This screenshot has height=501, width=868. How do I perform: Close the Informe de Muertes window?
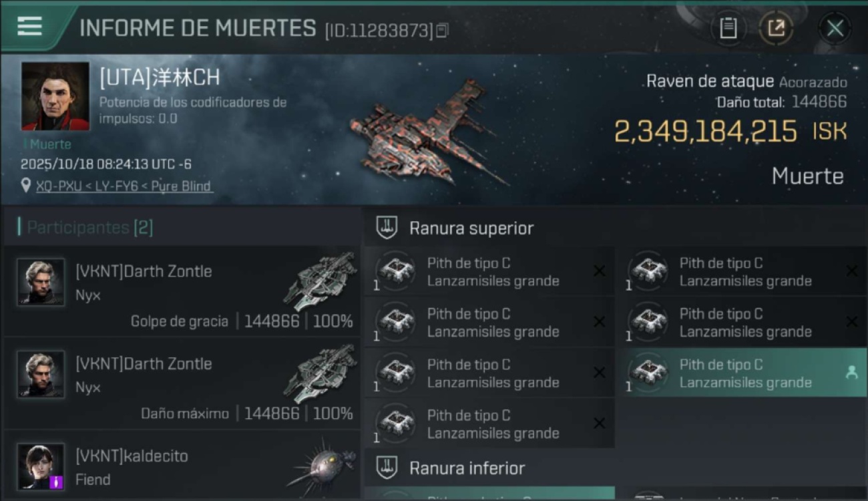click(x=835, y=28)
